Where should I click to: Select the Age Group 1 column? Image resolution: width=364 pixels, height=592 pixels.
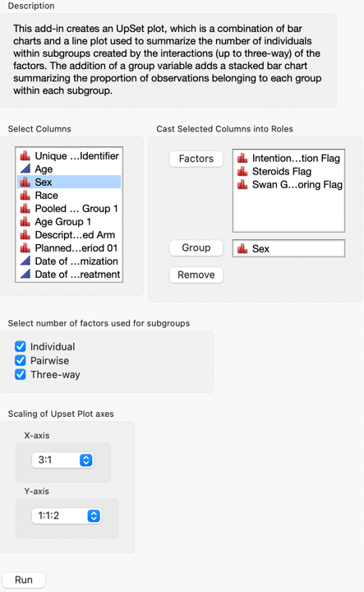69,222
